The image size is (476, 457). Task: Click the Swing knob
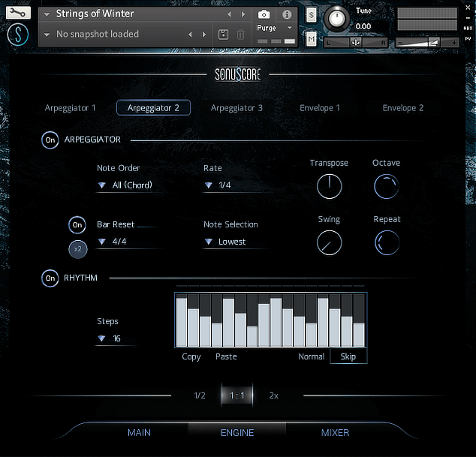tap(329, 243)
